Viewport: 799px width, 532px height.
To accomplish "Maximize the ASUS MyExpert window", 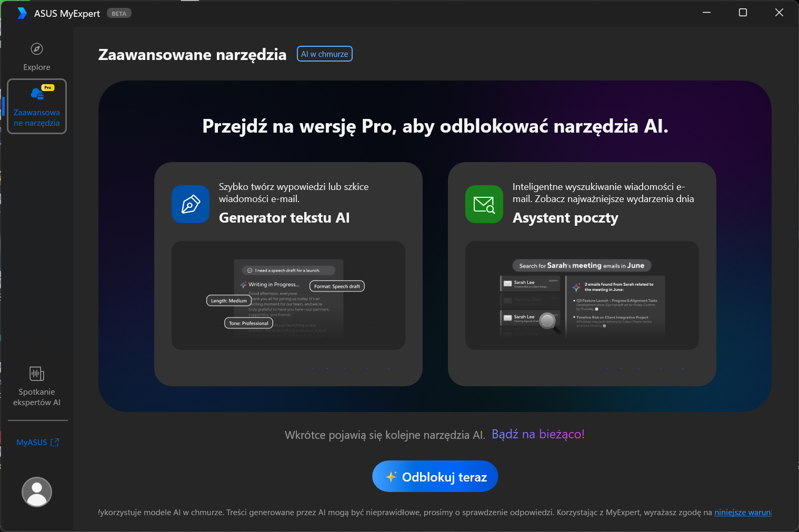I will [x=743, y=13].
